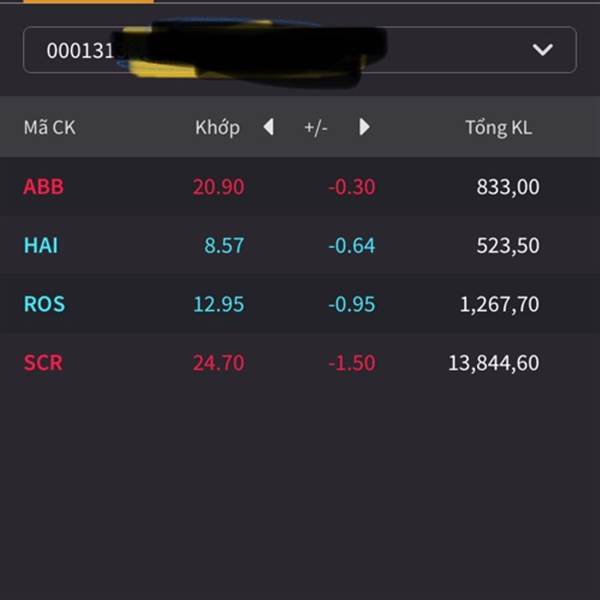
Task: Open the account dropdown chevron
Action: pos(542,49)
